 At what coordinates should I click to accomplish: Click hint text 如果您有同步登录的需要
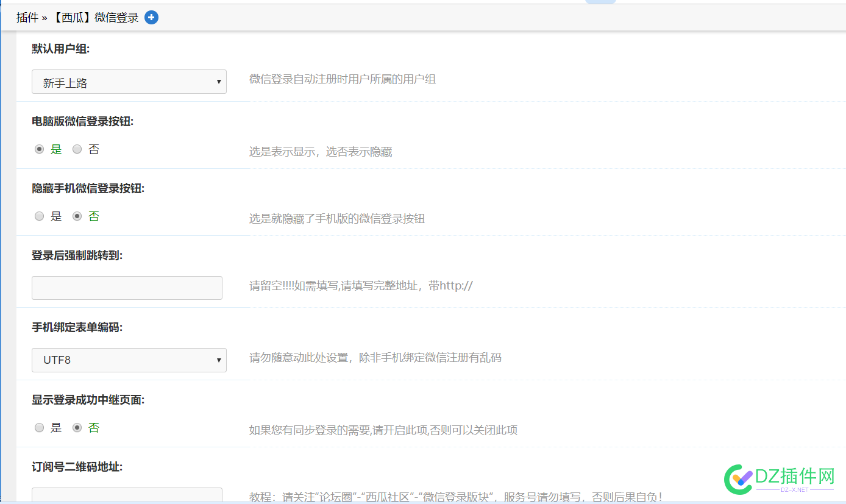point(310,430)
